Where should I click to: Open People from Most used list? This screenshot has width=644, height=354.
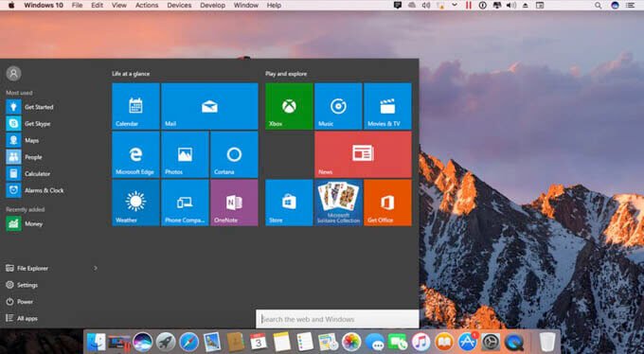[x=25, y=157]
